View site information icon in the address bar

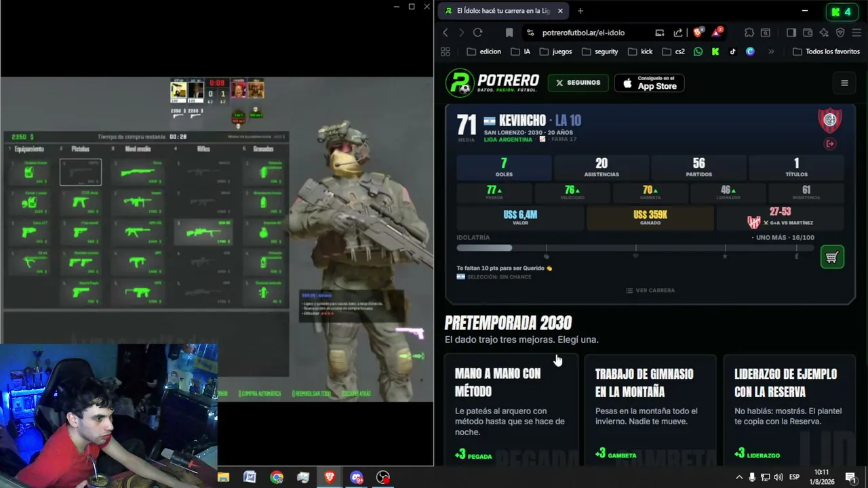pos(530,33)
